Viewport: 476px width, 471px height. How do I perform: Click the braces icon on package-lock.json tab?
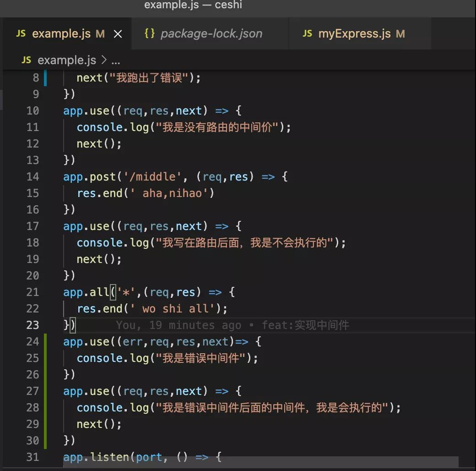tap(150, 33)
